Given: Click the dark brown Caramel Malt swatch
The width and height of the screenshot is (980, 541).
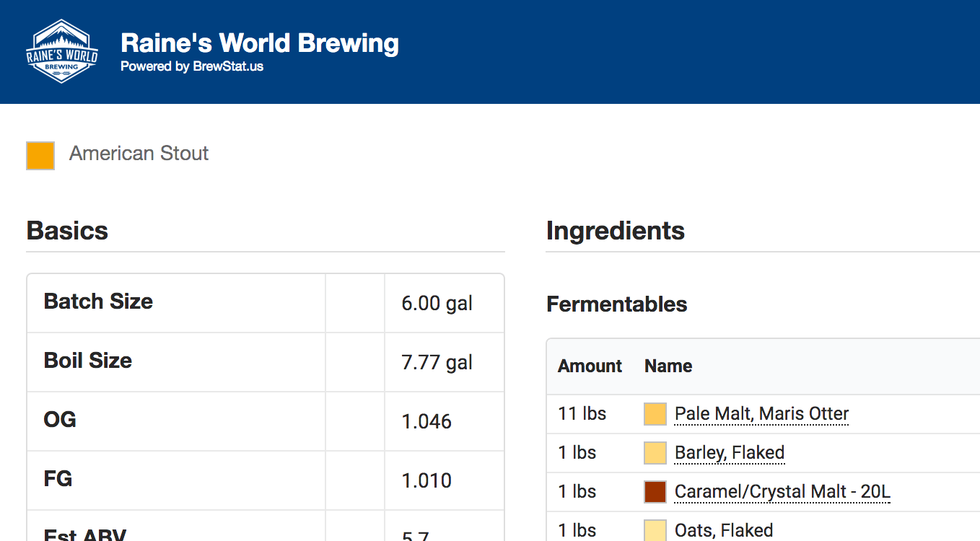Looking at the screenshot, I should pos(655,492).
